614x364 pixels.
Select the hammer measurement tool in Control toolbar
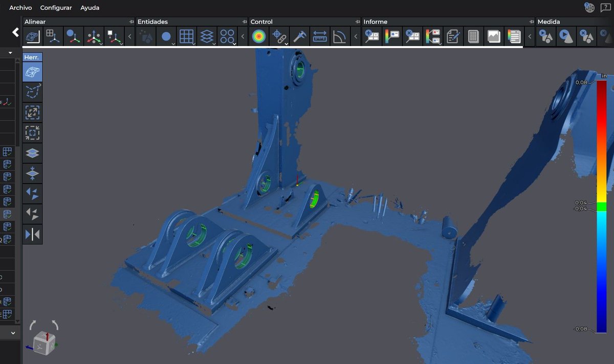[x=300, y=36]
